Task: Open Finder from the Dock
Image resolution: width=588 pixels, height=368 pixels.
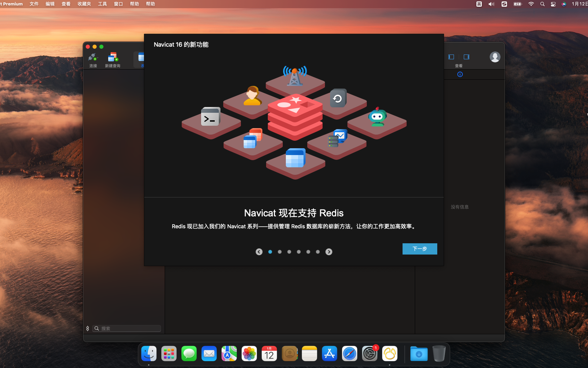Action: pyautogui.click(x=149, y=354)
